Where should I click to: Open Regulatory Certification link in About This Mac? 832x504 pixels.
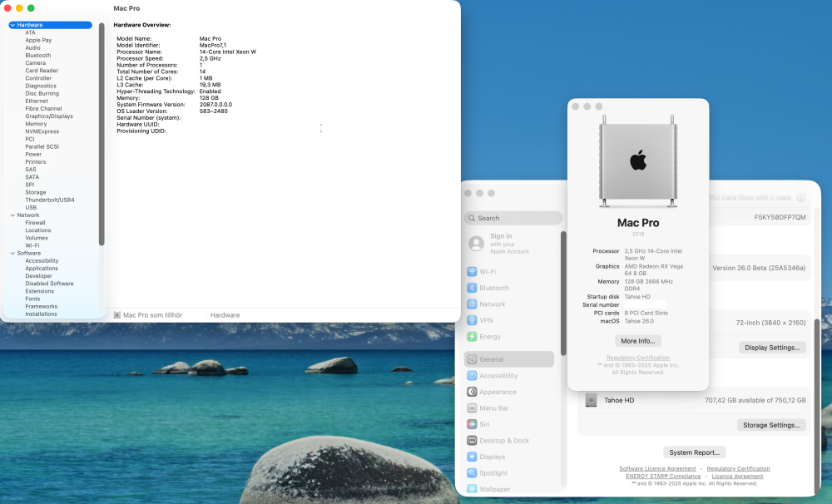pyautogui.click(x=638, y=358)
